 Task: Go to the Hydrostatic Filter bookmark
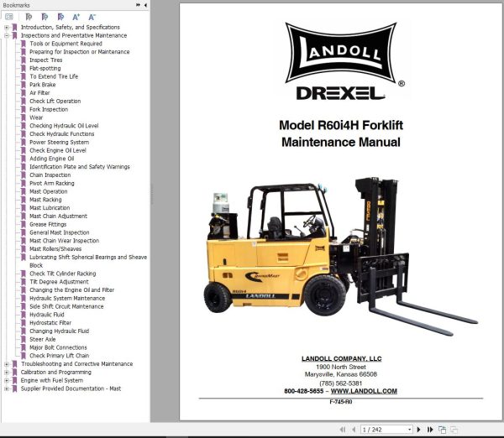pyautogui.click(x=50, y=323)
